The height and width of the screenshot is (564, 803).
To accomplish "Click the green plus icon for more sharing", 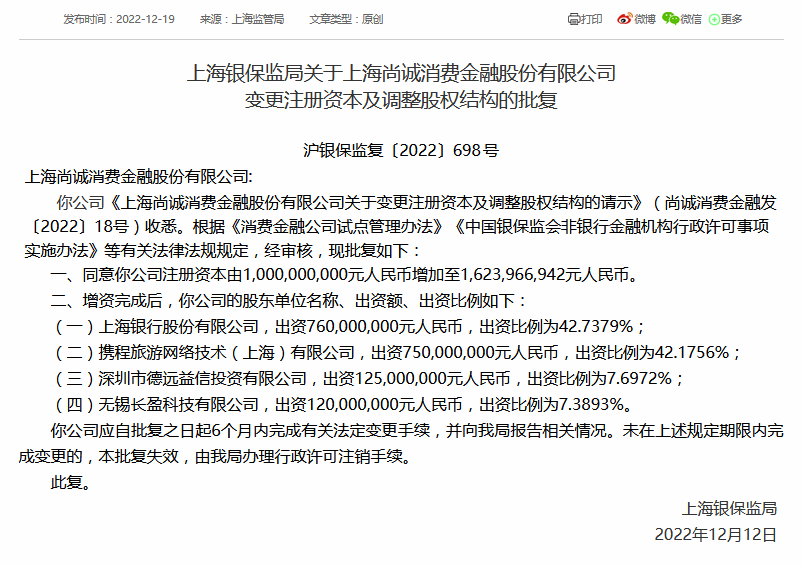I will (714, 19).
